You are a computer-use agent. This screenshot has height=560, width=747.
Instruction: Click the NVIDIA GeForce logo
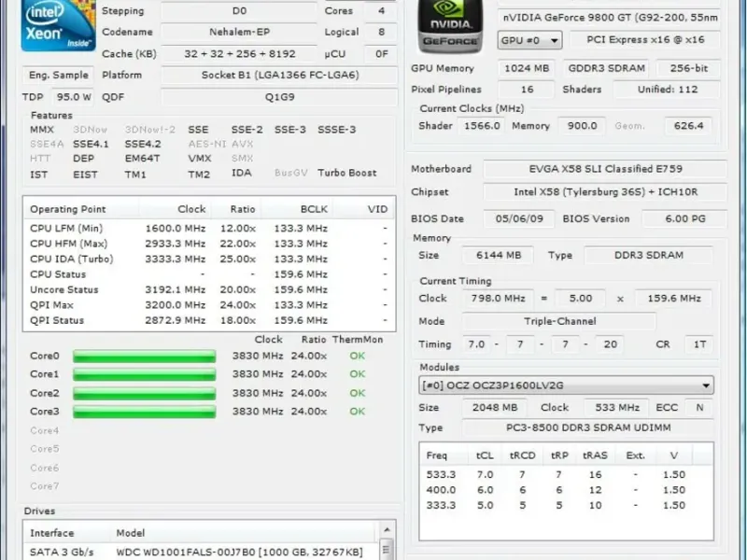coord(450,26)
